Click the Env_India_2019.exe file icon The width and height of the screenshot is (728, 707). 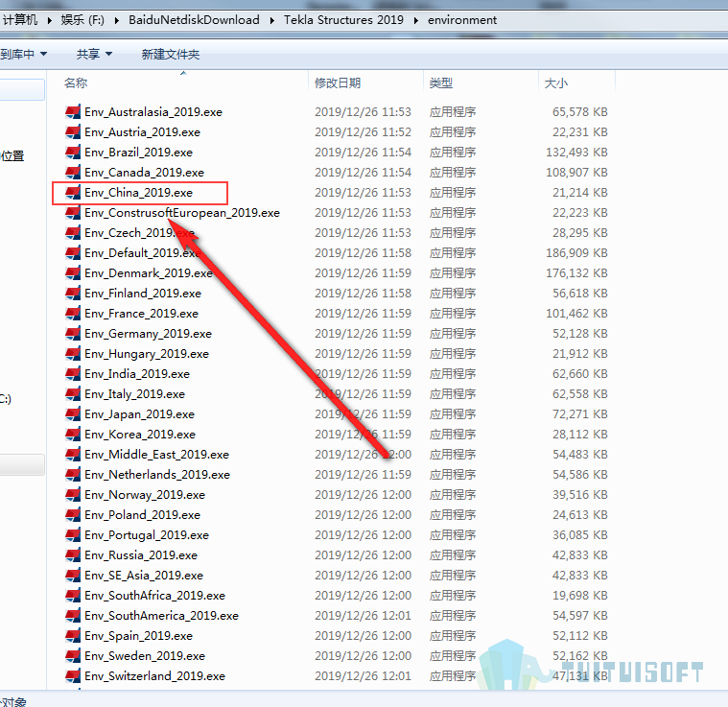click(x=73, y=374)
